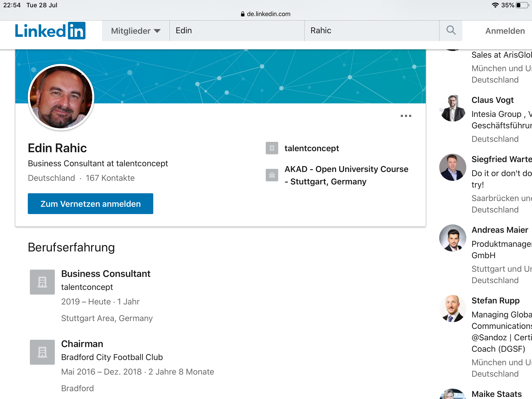Image resolution: width=532 pixels, height=399 pixels.
Task: Click the Business Consultant job company icon
Action: click(42, 282)
